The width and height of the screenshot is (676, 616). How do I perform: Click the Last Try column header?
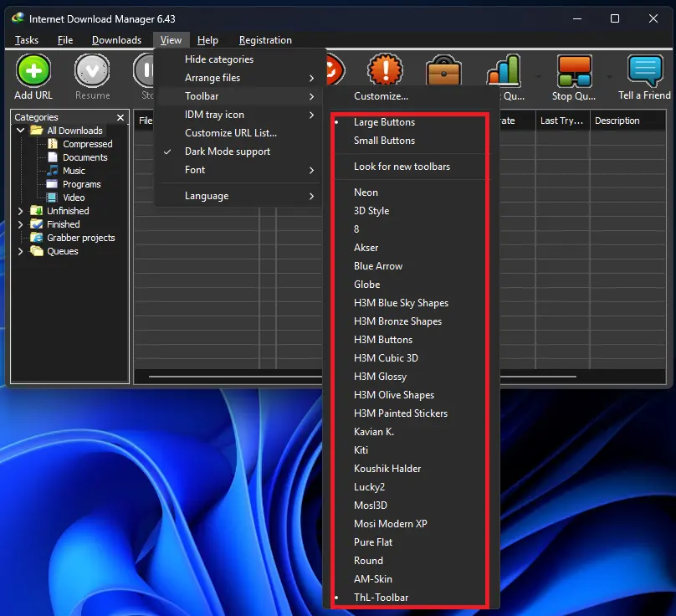point(562,121)
